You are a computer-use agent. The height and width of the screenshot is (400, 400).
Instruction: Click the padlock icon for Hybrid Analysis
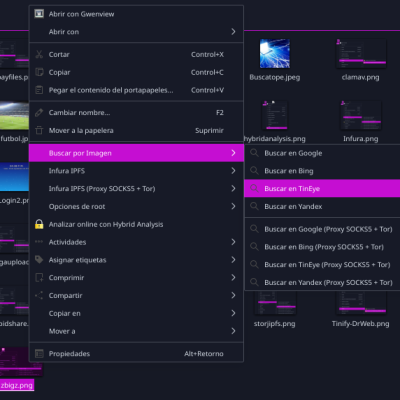click(x=39, y=224)
